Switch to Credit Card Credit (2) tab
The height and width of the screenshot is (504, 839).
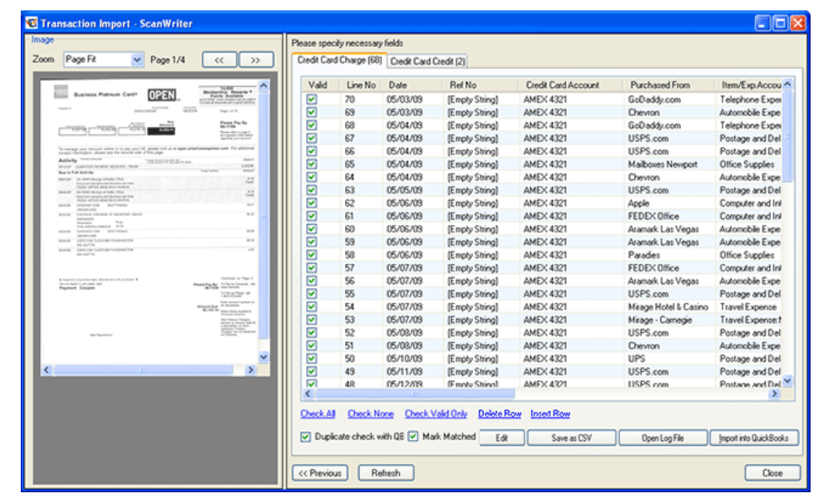point(427,62)
